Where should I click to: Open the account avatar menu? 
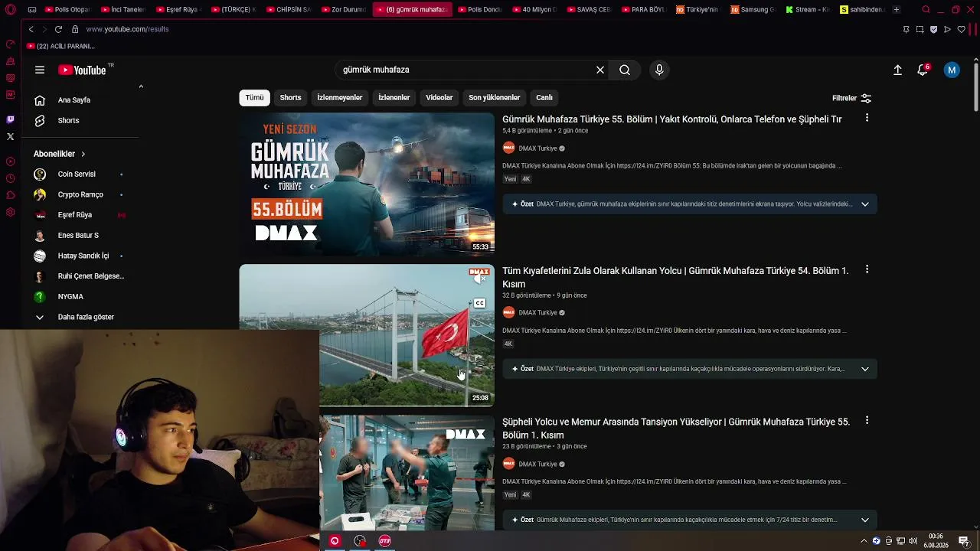(952, 70)
